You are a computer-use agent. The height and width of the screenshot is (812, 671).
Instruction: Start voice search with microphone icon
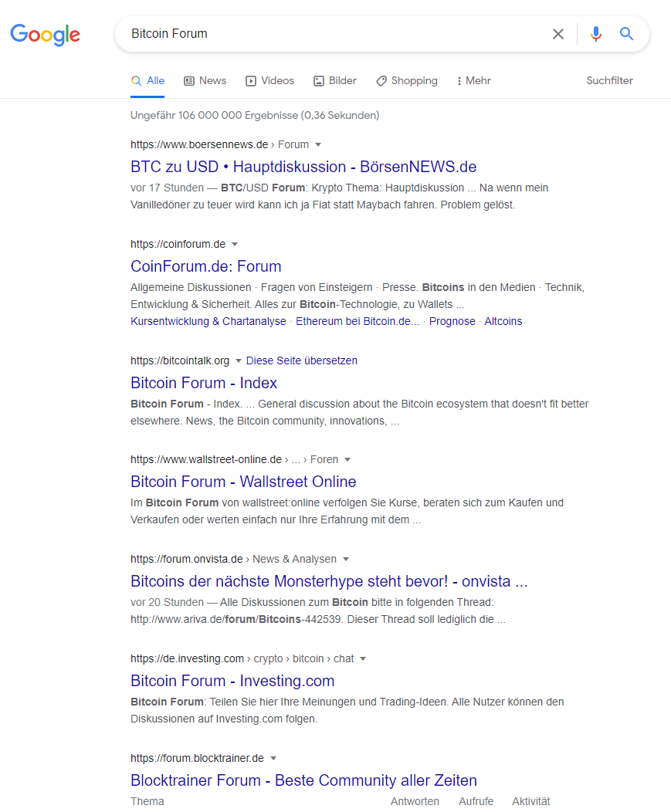[x=596, y=34]
